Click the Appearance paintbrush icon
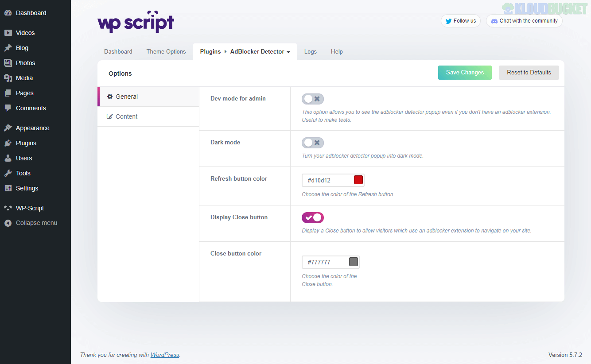Screen dimensions: 591x364 pos(8,128)
